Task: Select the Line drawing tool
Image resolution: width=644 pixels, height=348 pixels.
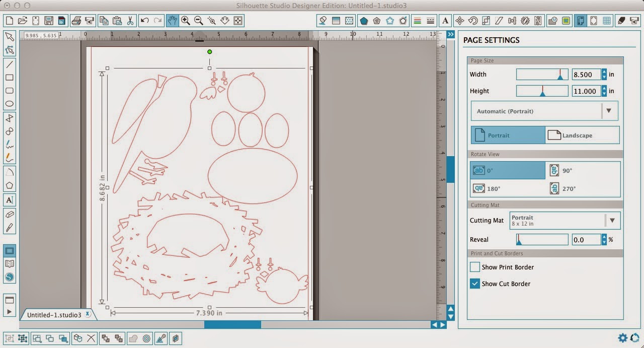Action: pos(9,64)
